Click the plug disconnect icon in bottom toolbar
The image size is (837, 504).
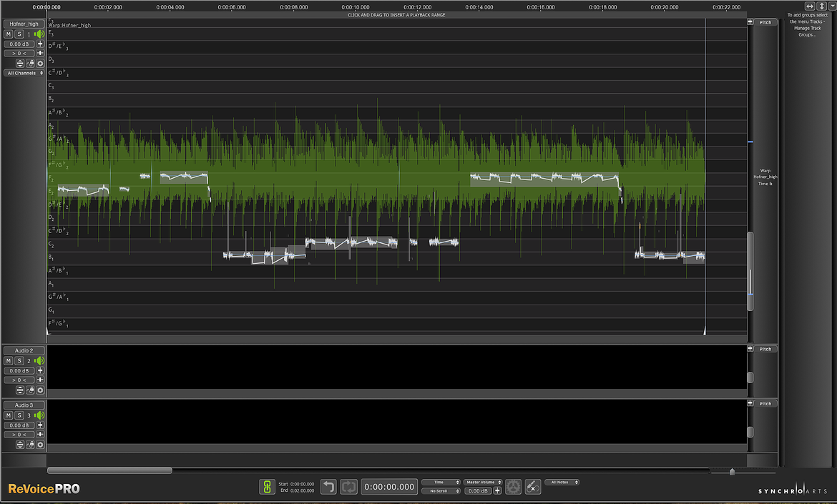point(533,486)
